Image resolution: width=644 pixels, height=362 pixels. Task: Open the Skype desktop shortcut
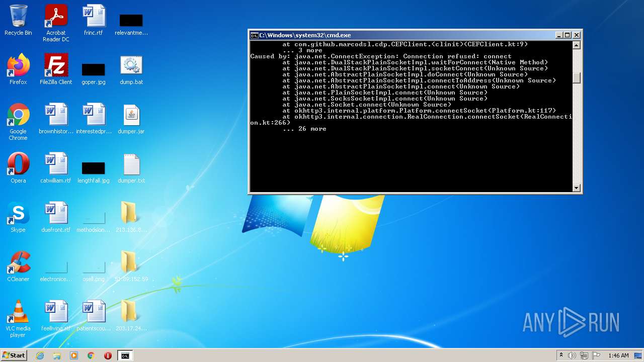pyautogui.click(x=18, y=217)
